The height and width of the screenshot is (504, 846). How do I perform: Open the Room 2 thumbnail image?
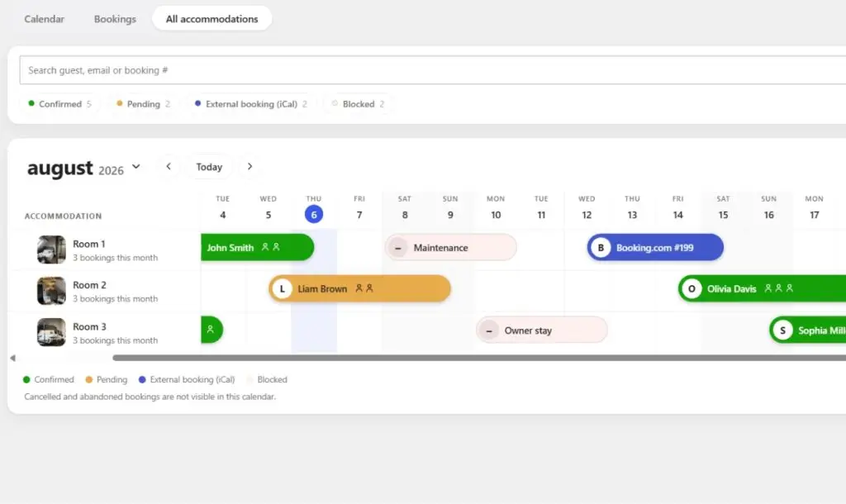(x=51, y=291)
